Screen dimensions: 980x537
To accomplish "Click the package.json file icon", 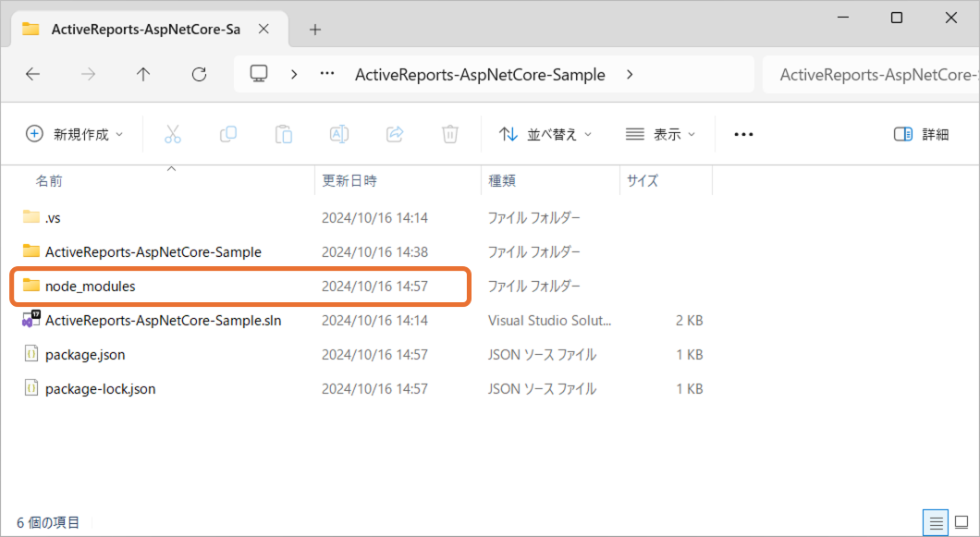I will pos(31,354).
